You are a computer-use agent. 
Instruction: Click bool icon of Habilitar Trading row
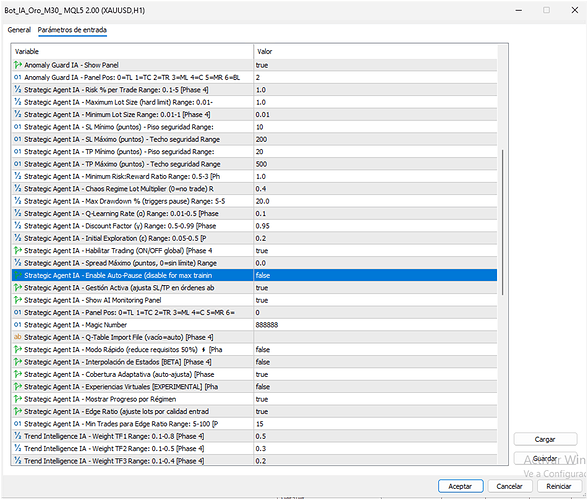(x=18, y=250)
